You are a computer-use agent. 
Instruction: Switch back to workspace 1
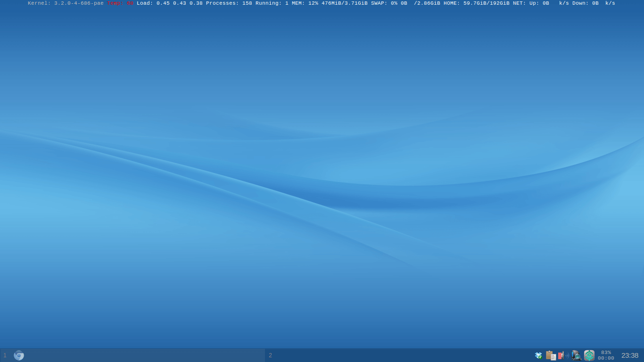5,355
